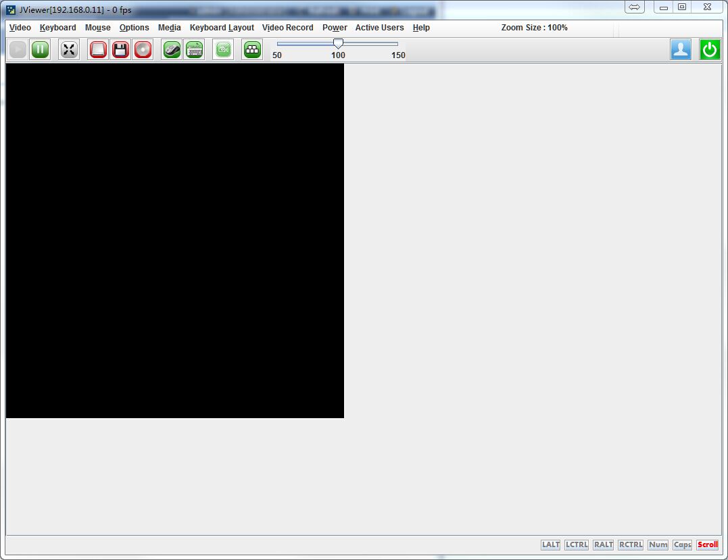
Task: Open the Video Record menu
Action: [x=288, y=28]
